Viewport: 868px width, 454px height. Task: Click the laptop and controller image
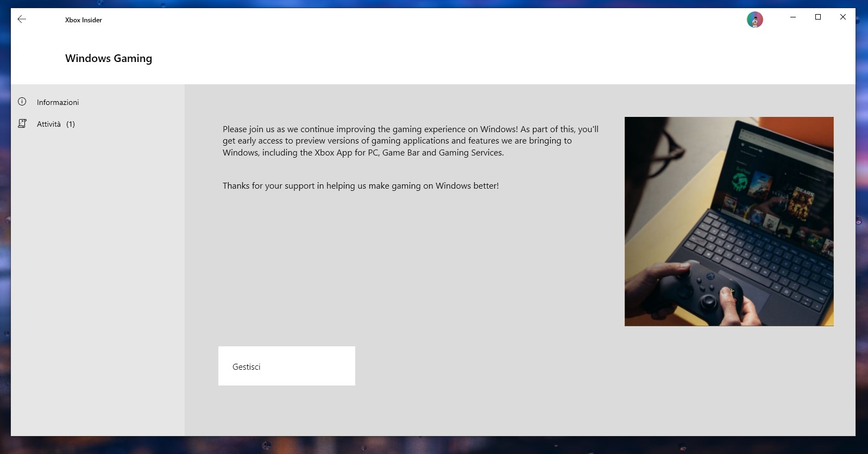pos(729,221)
